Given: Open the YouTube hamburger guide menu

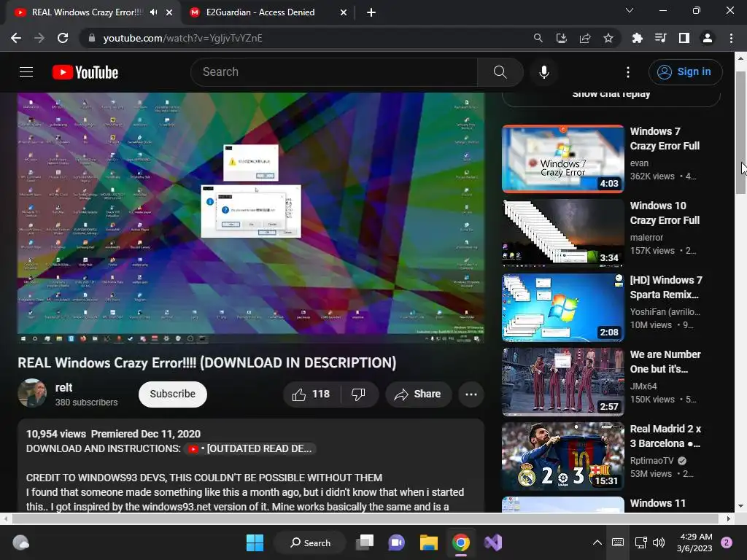Looking at the screenshot, I should click(x=26, y=72).
